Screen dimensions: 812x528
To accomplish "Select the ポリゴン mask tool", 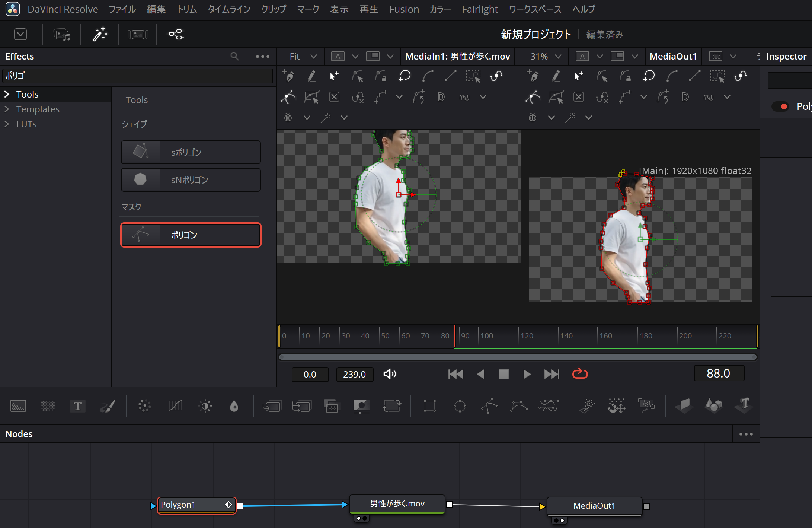I will [x=191, y=235].
